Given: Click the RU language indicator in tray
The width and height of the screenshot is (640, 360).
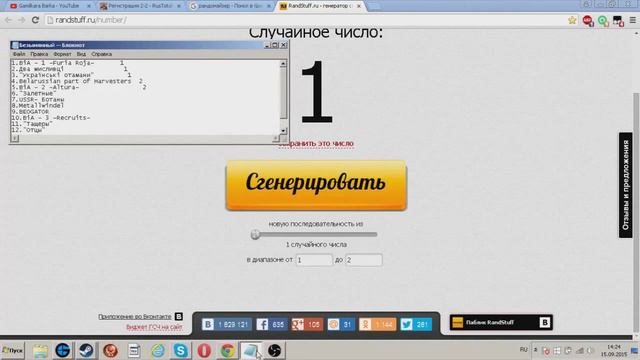Looking at the screenshot, I should (x=524, y=350).
